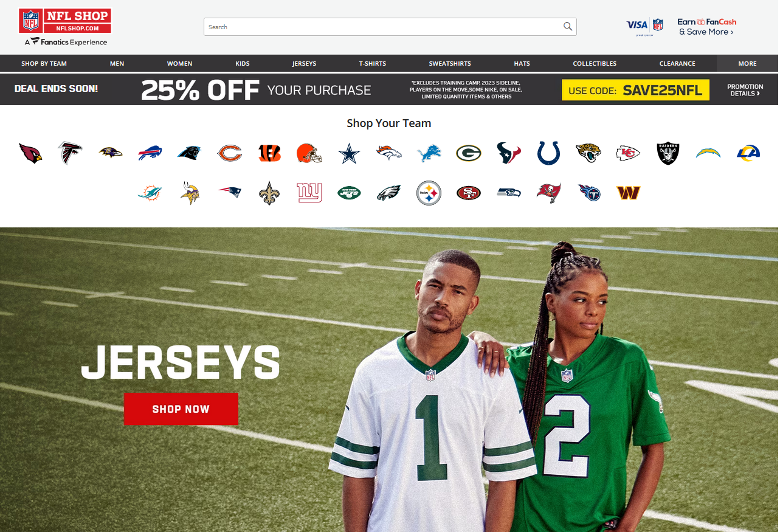This screenshot has height=532, width=780.
Task: Select the San Francisco 49ers logo
Action: pos(469,193)
